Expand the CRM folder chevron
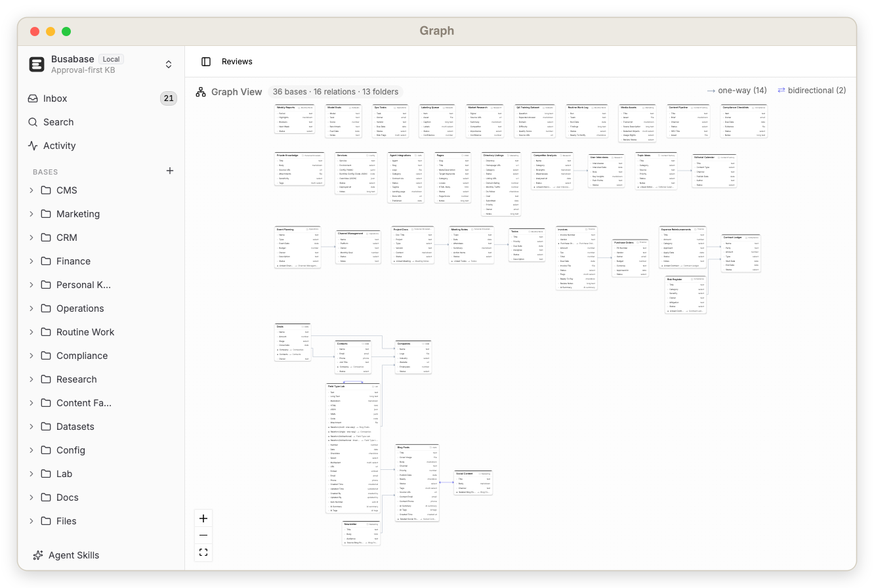874x588 pixels. [x=31, y=238]
